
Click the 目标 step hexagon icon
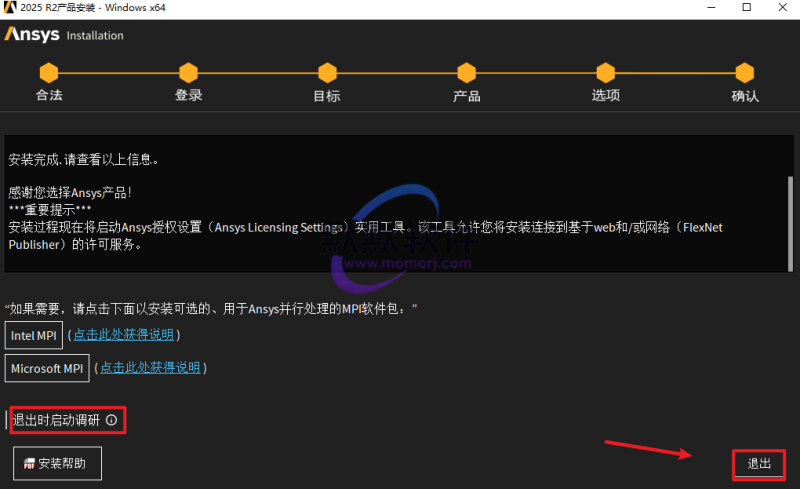point(327,73)
